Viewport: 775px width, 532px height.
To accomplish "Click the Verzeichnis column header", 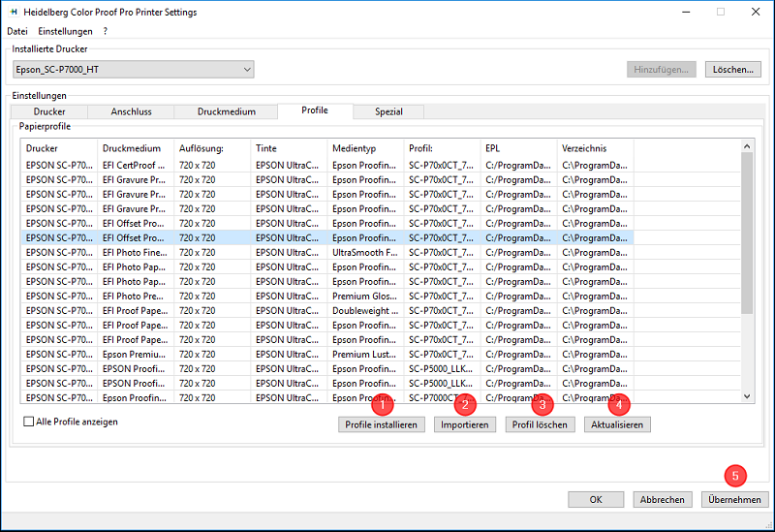I will [x=595, y=148].
